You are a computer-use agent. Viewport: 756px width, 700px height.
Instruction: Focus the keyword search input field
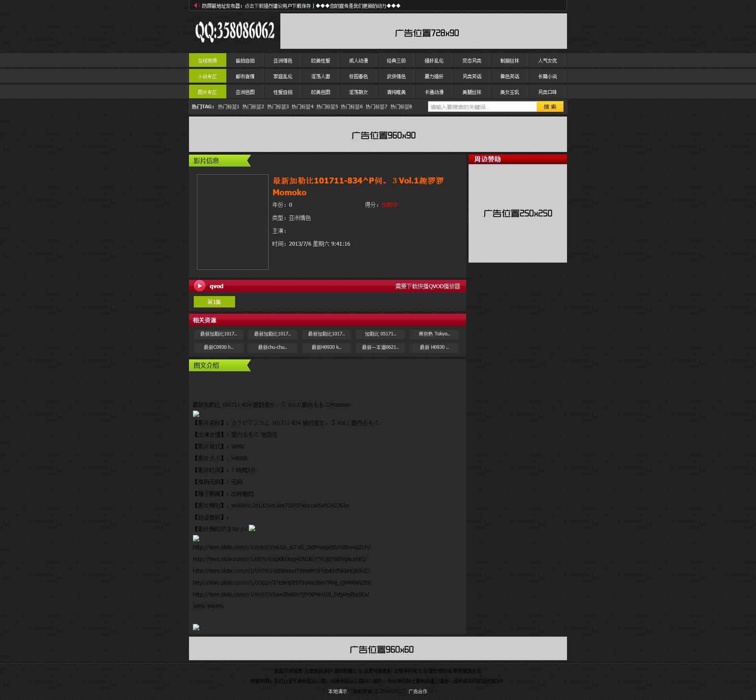482,107
